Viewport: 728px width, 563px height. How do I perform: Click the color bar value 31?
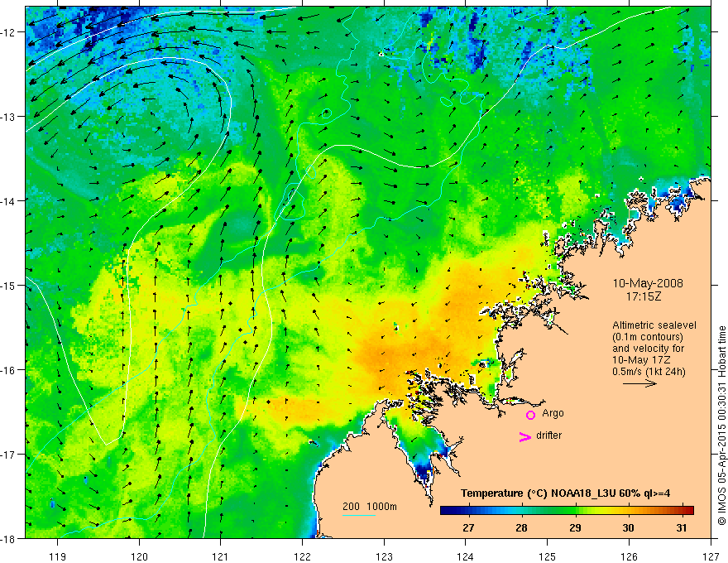(x=682, y=527)
